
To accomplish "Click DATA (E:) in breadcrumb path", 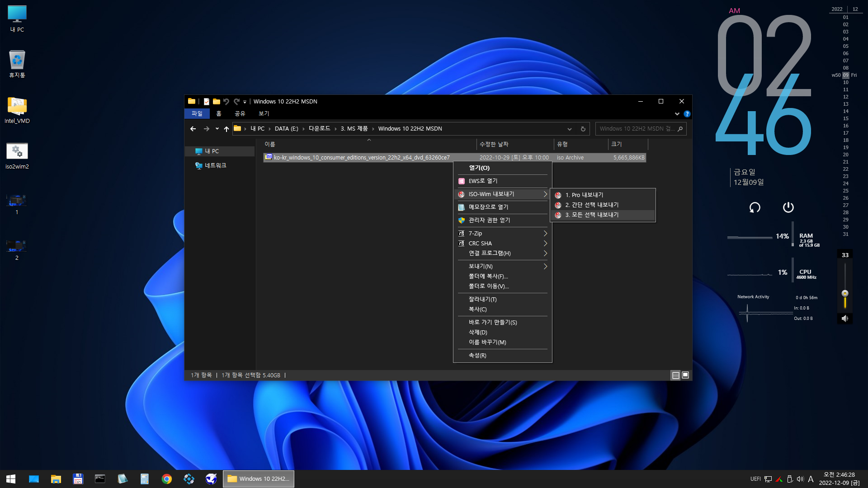I will (287, 129).
